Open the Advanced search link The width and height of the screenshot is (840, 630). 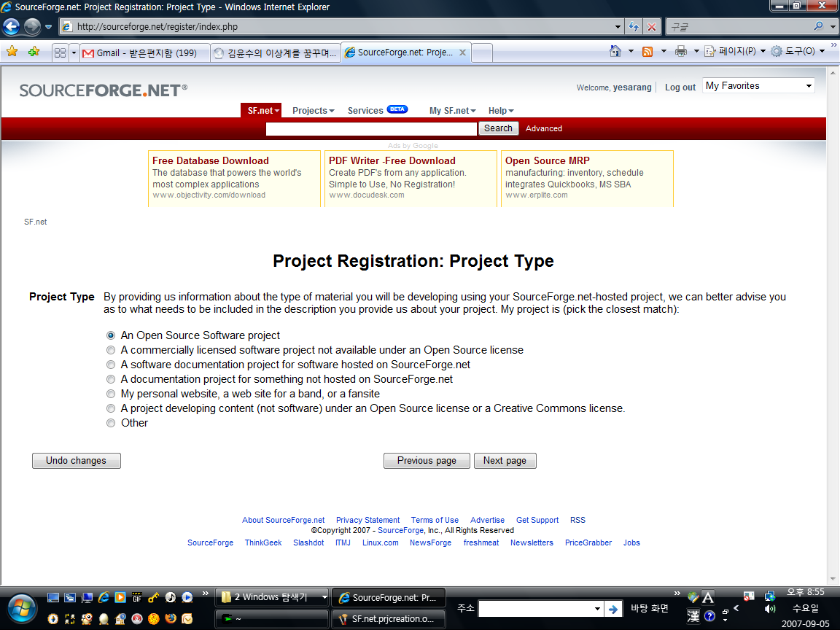(544, 128)
